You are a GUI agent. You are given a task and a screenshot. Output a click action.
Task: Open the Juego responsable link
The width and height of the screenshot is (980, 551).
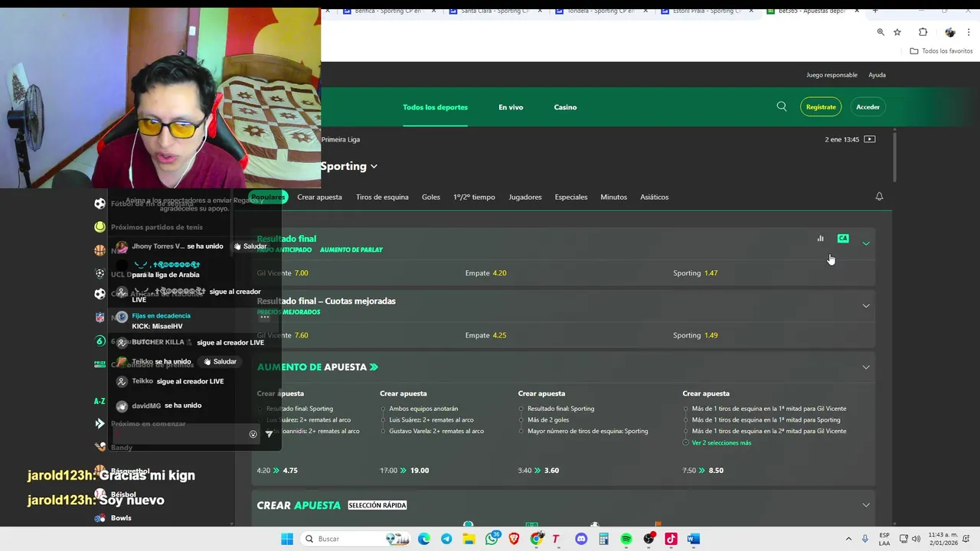pyautogui.click(x=831, y=75)
